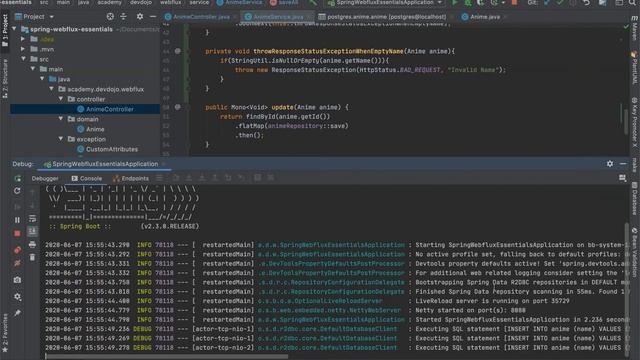Open the Debugger tab
Screen dimensions: 640x360
(x=45, y=178)
